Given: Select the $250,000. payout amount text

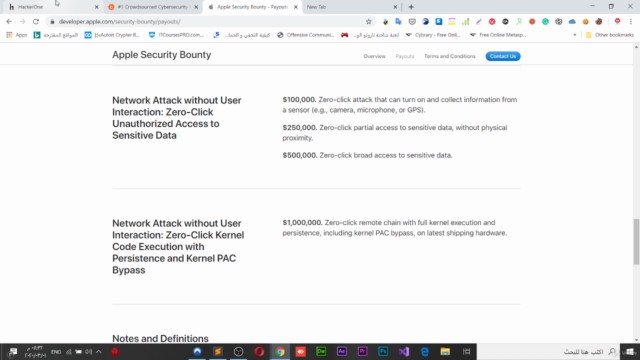Looking at the screenshot, I should pyautogui.click(x=300, y=127).
